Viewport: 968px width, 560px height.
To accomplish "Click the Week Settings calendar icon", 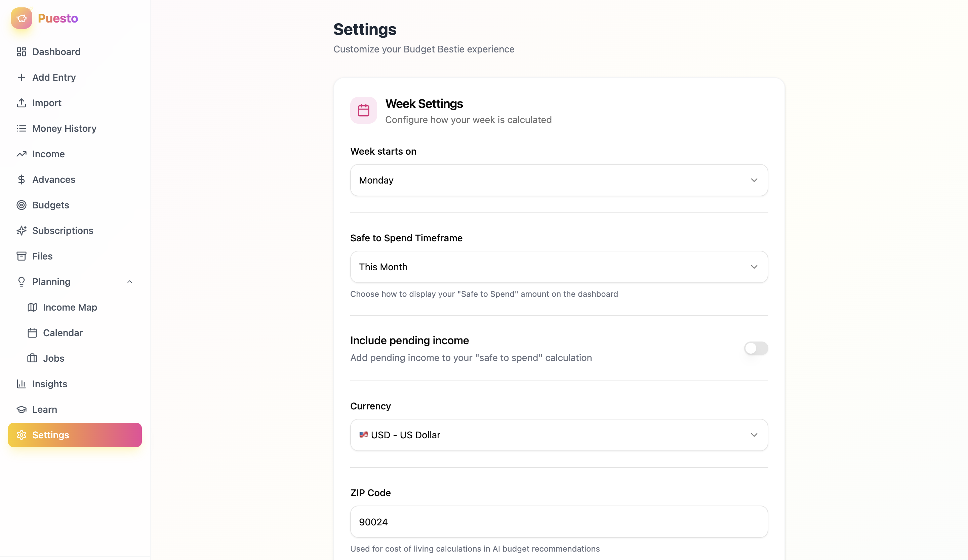I will [363, 110].
